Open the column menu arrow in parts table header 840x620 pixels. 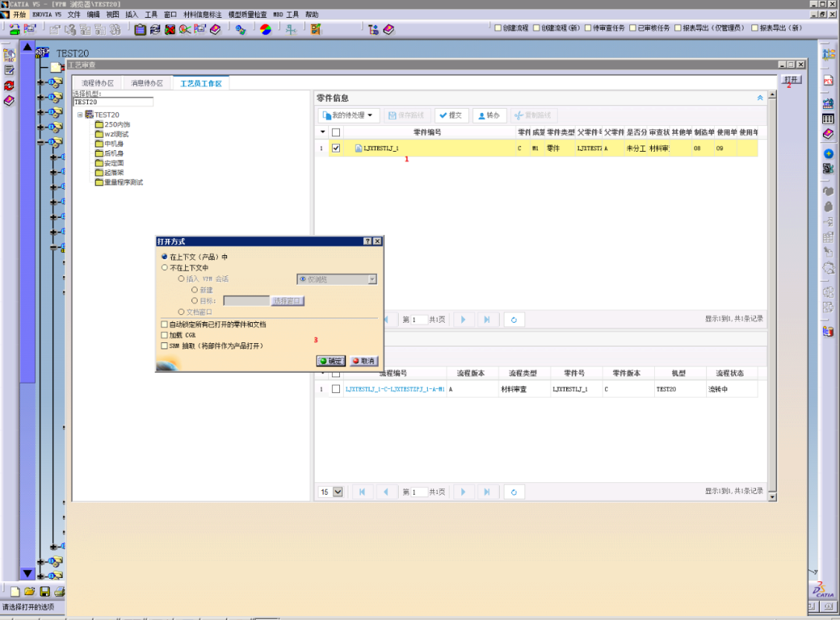point(323,131)
